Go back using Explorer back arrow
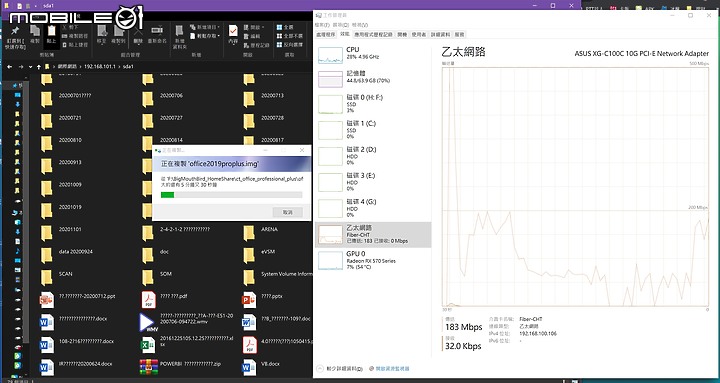The height and width of the screenshot is (383, 720). click(x=9, y=67)
